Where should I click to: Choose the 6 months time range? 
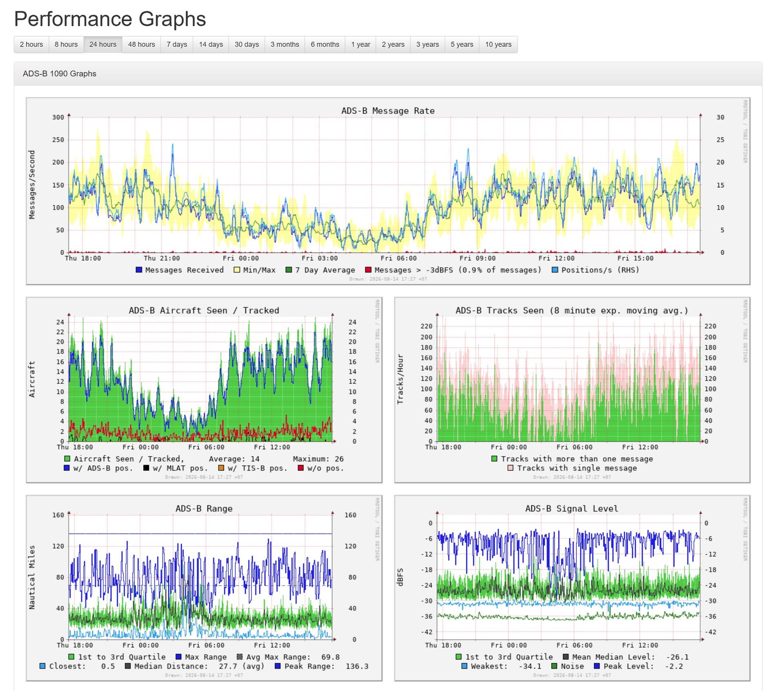(325, 44)
